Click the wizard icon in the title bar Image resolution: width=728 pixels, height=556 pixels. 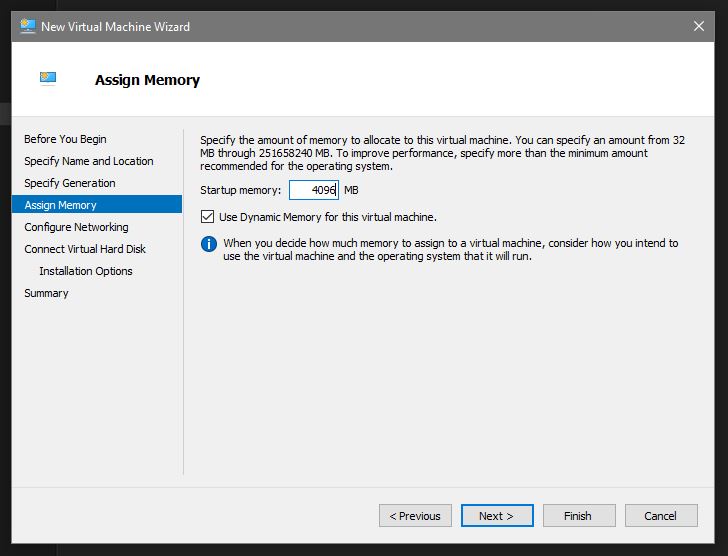[28, 26]
